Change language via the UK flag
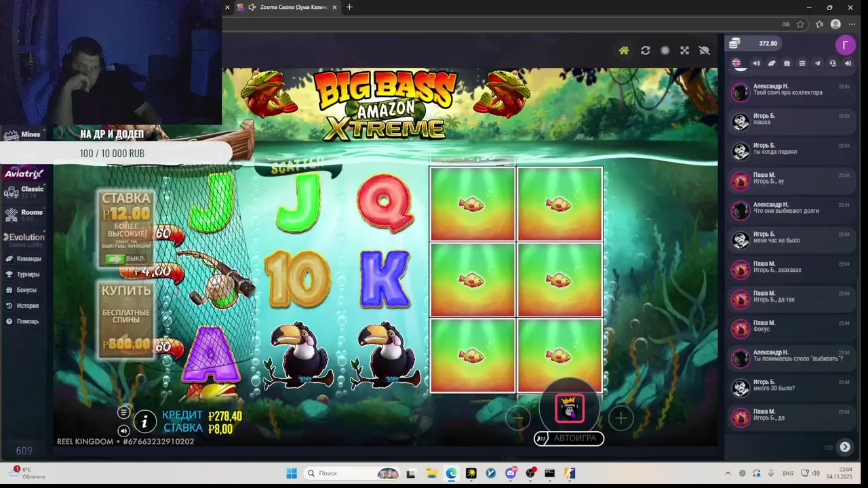This screenshot has width=868, height=488. click(736, 63)
